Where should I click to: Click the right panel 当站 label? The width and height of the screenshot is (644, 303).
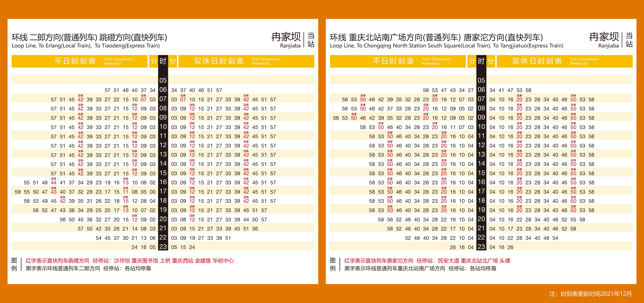629,39
